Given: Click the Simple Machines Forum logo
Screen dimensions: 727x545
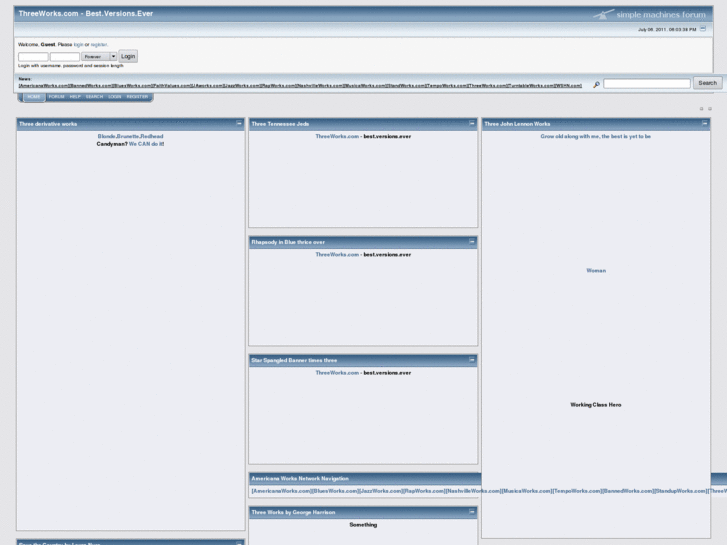Looking at the screenshot, I should pyautogui.click(x=650, y=14).
